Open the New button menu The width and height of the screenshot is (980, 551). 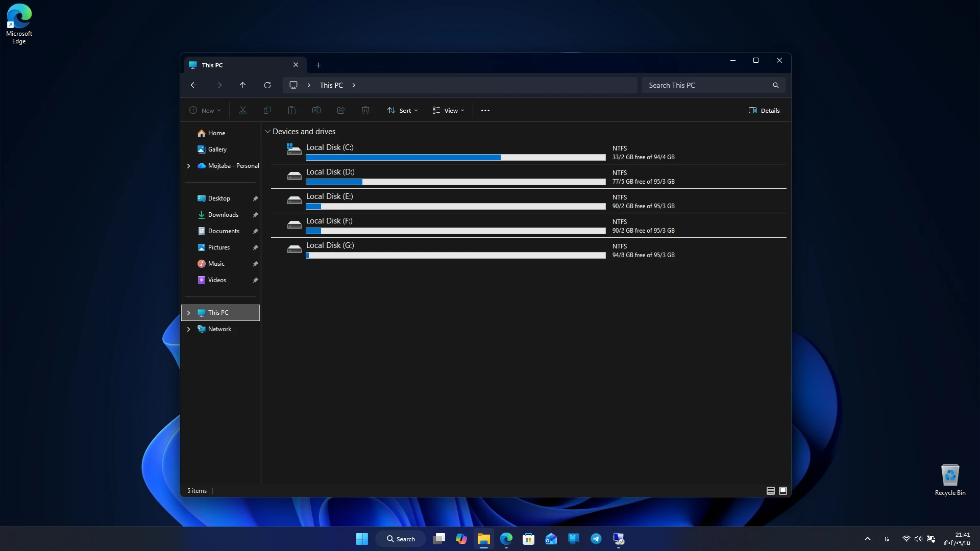[x=205, y=110]
